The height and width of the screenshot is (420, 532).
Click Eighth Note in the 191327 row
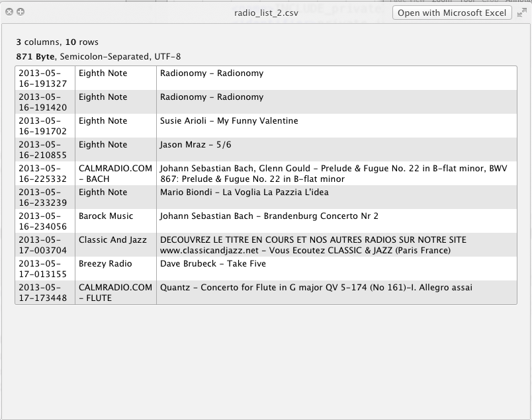(x=116, y=78)
